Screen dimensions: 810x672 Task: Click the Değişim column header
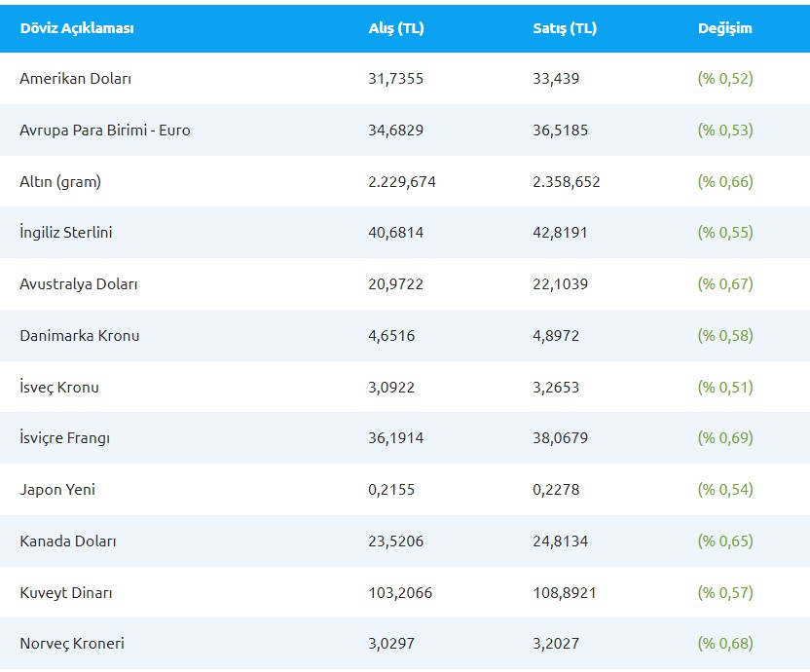724,28
